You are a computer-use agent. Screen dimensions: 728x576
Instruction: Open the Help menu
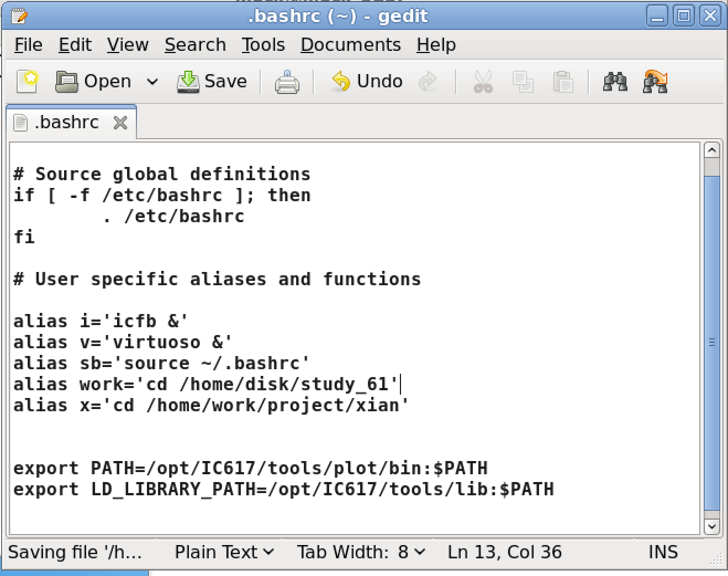436,45
